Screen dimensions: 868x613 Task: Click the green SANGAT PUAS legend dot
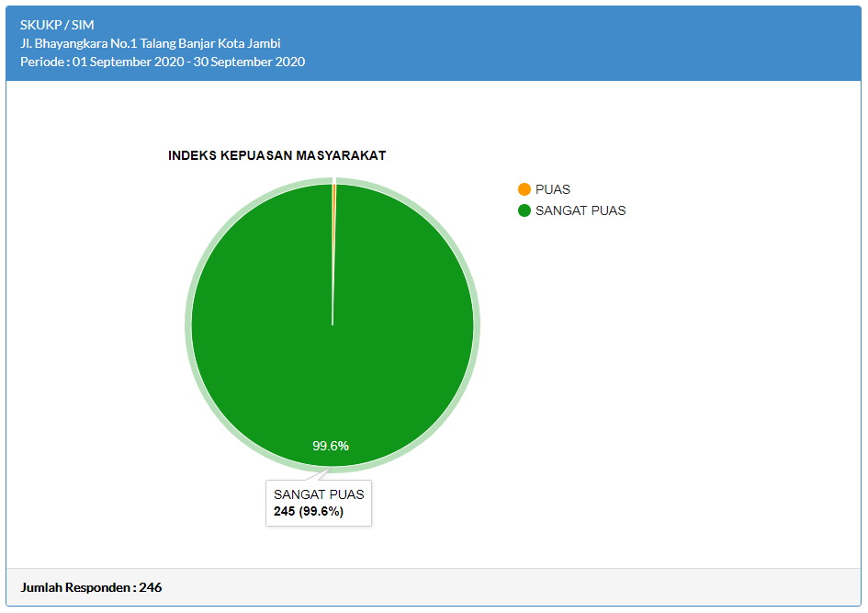pyautogui.click(x=524, y=210)
